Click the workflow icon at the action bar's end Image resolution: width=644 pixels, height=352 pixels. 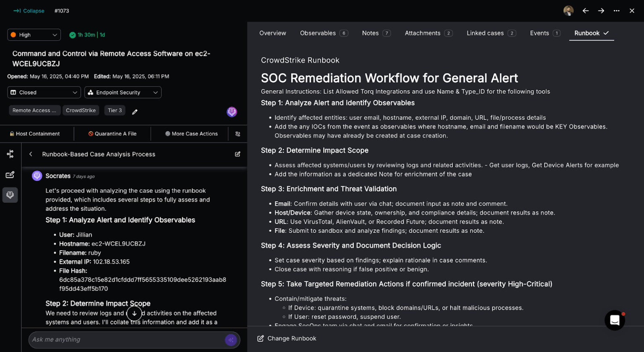point(238,134)
